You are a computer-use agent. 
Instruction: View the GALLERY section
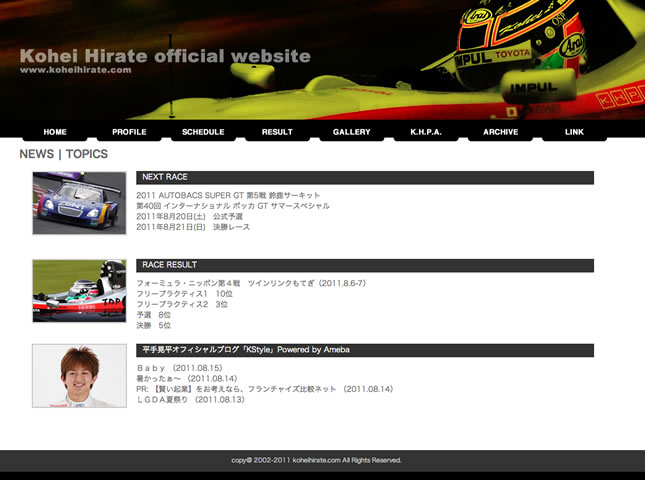coord(352,132)
